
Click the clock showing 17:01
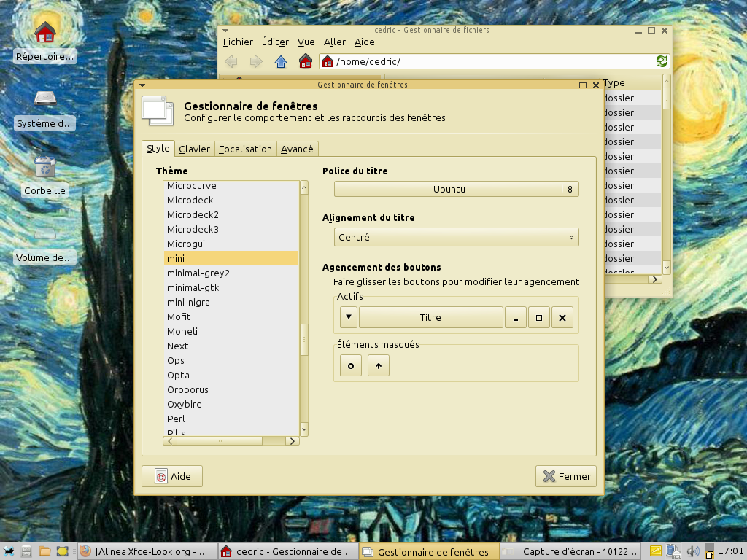pyautogui.click(x=731, y=551)
